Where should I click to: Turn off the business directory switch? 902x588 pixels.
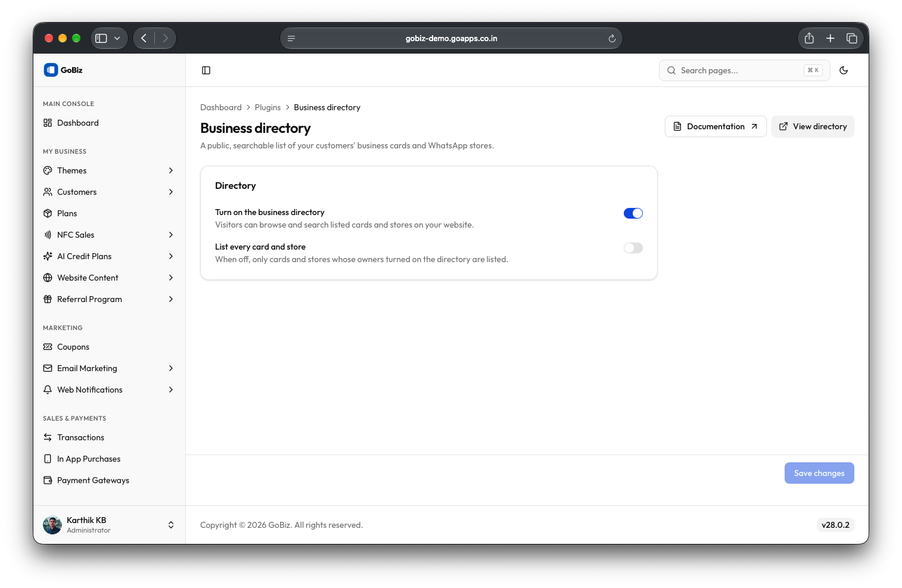[633, 213]
